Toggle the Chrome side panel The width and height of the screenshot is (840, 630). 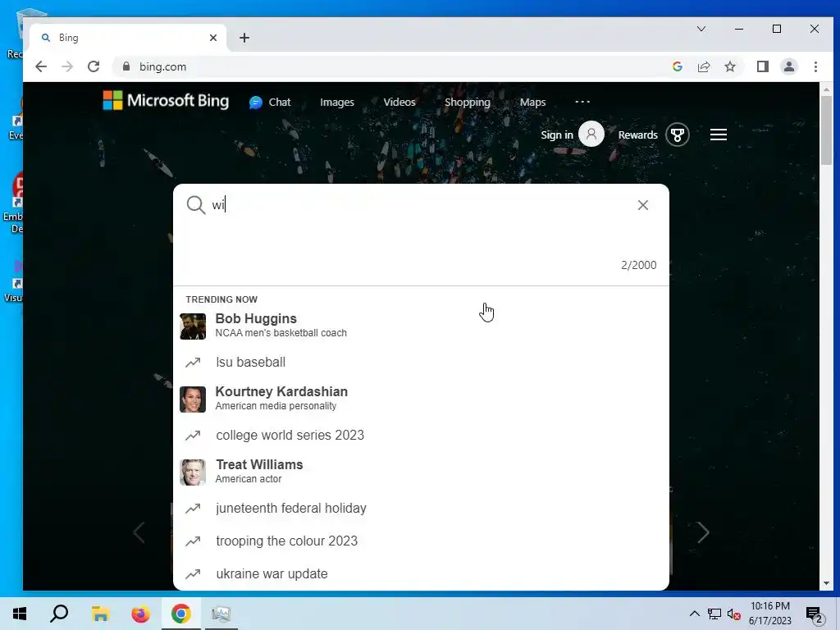[x=763, y=66]
